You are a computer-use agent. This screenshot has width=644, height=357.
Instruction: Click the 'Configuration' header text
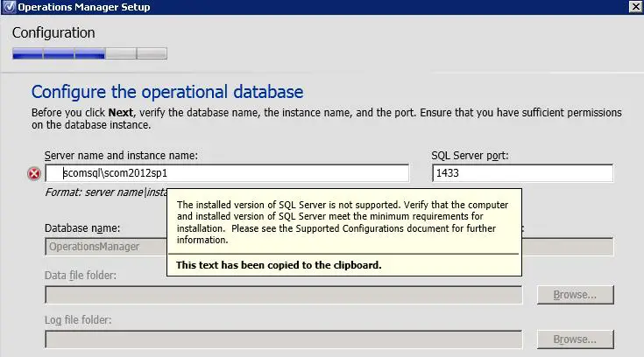tap(53, 33)
